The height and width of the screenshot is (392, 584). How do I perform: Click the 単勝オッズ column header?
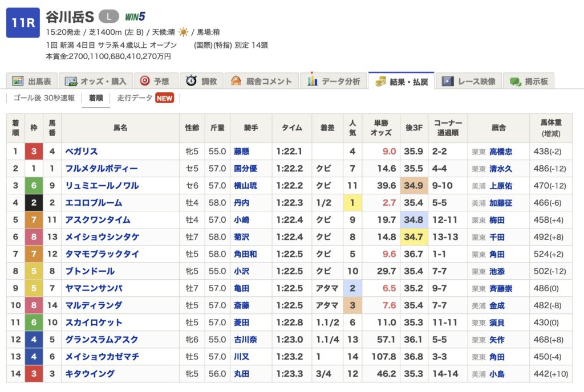pyautogui.click(x=380, y=128)
